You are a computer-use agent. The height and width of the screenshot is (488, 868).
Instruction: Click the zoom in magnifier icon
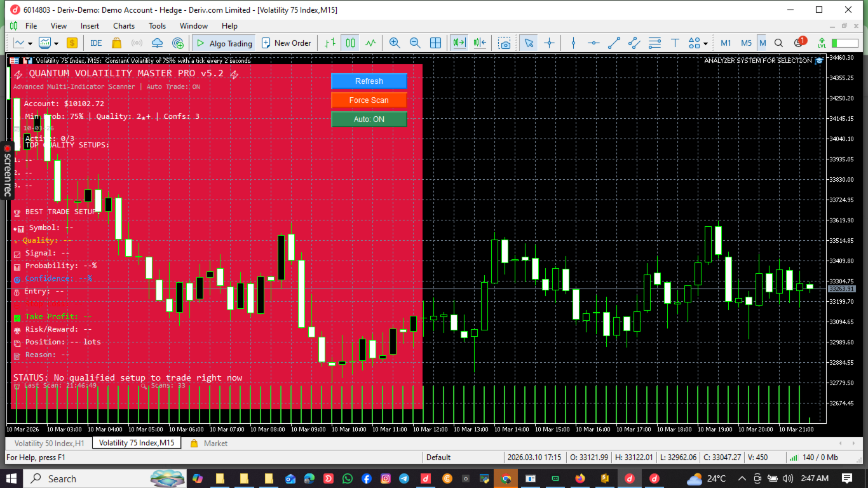tap(395, 43)
